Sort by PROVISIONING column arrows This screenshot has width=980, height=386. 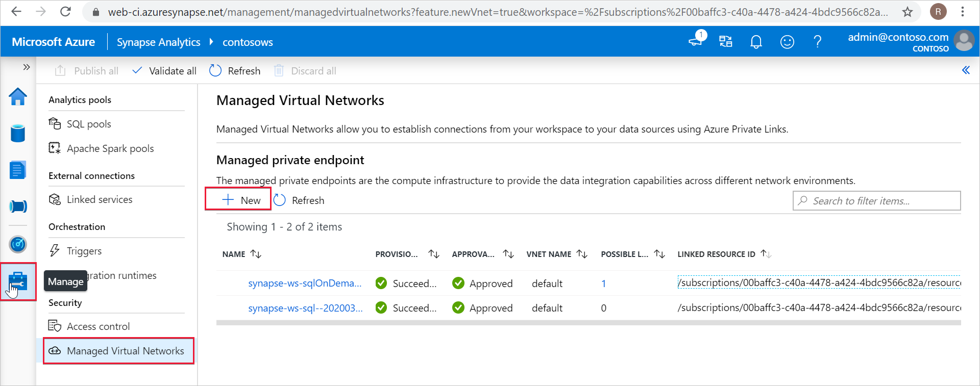pyautogui.click(x=434, y=254)
